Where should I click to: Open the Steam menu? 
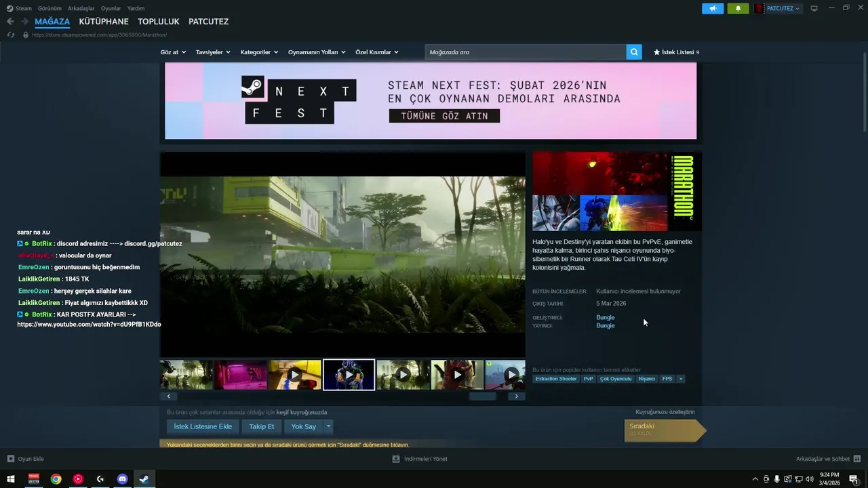(x=23, y=9)
